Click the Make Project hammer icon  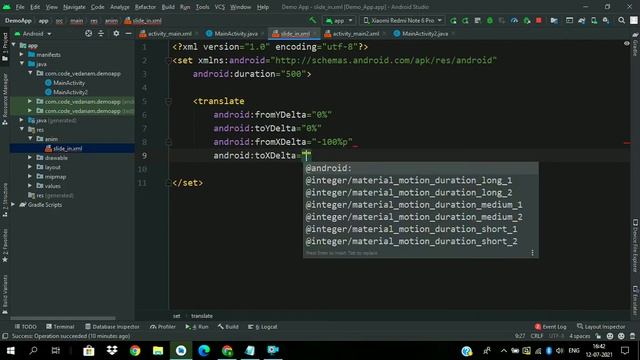click(x=313, y=20)
